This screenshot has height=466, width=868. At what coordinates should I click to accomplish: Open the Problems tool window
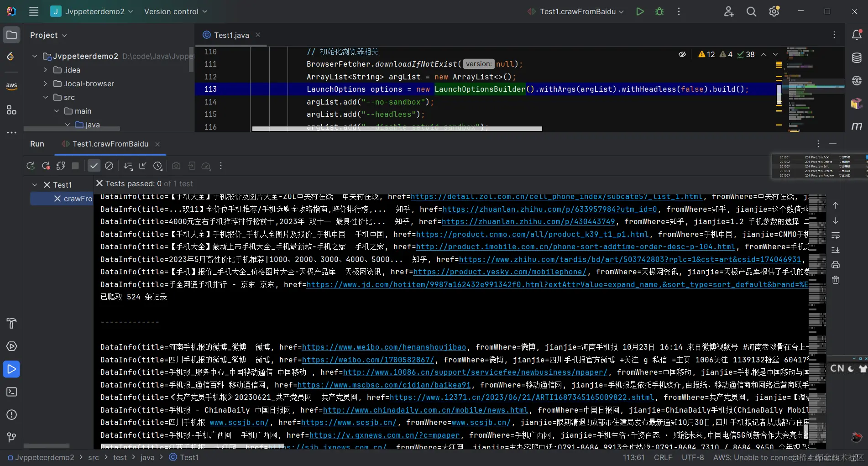(x=11, y=415)
